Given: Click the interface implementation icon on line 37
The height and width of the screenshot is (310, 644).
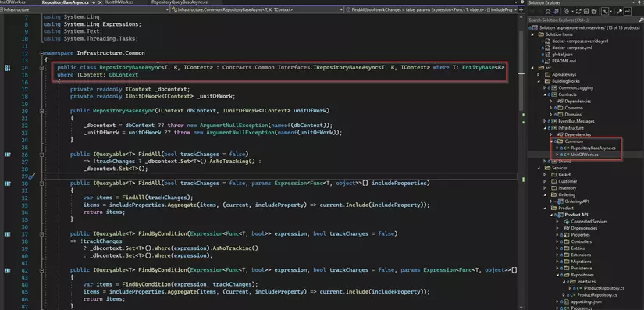Looking at the screenshot, I should coord(7,233).
